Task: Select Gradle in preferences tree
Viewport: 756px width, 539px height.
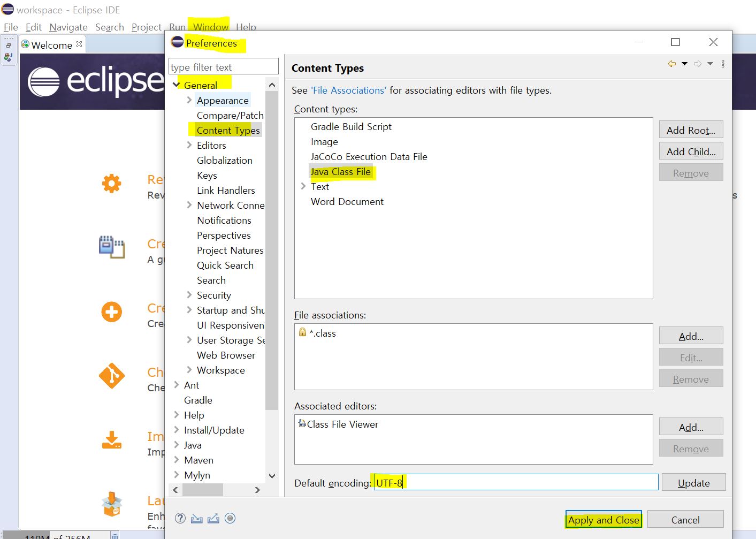Action: click(x=198, y=400)
